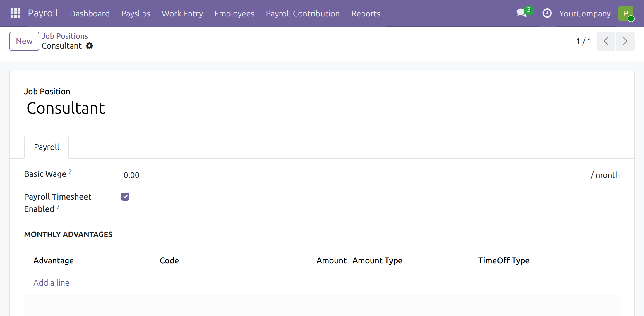Sort by Amount column header

coord(331,260)
